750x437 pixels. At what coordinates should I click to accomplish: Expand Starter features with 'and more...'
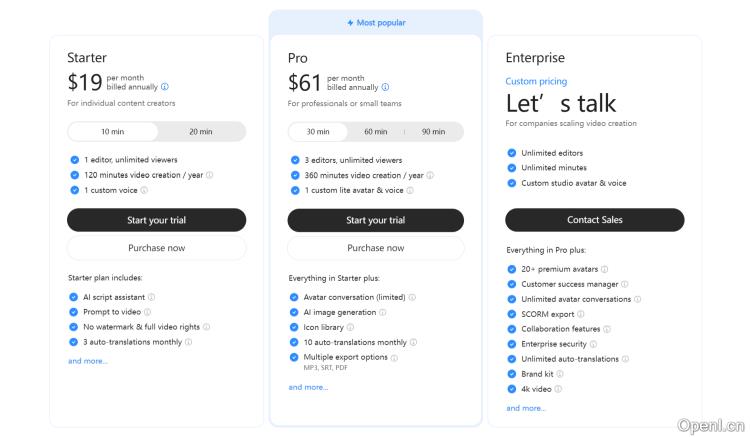(88, 361)
